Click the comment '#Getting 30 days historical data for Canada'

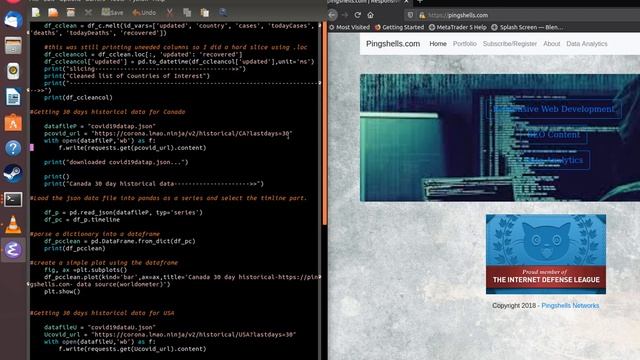pos(107,112)
